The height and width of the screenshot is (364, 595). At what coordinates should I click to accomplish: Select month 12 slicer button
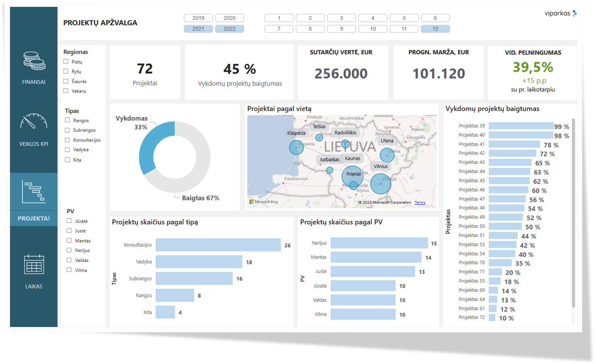coord(435,29)
